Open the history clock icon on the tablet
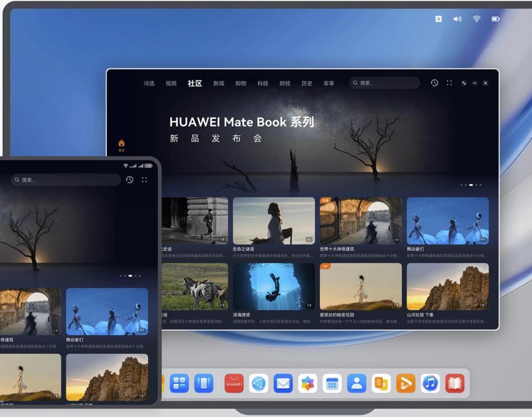The height and width of the screenshot is (417, 532). click(130, 180)
